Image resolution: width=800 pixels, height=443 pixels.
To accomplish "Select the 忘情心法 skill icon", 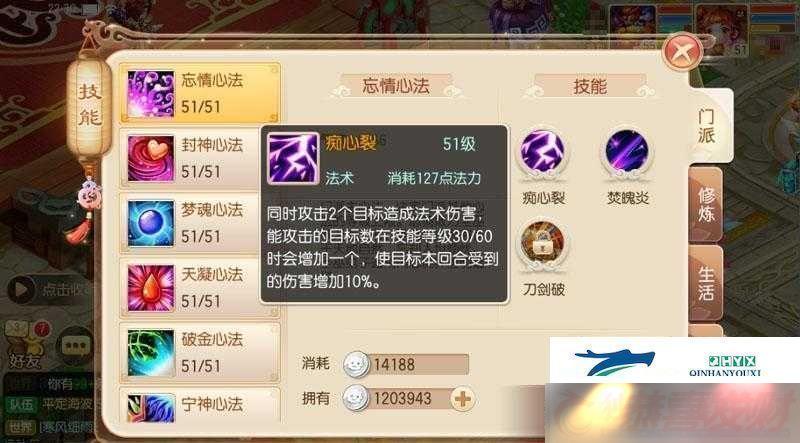I will [x=151, y=94].
